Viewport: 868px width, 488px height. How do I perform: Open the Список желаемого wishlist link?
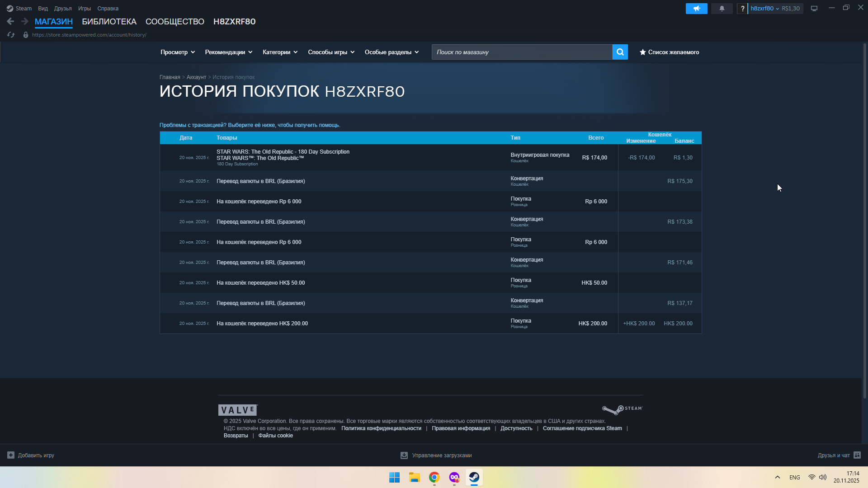pyautogui.click(x=669, y=52)
